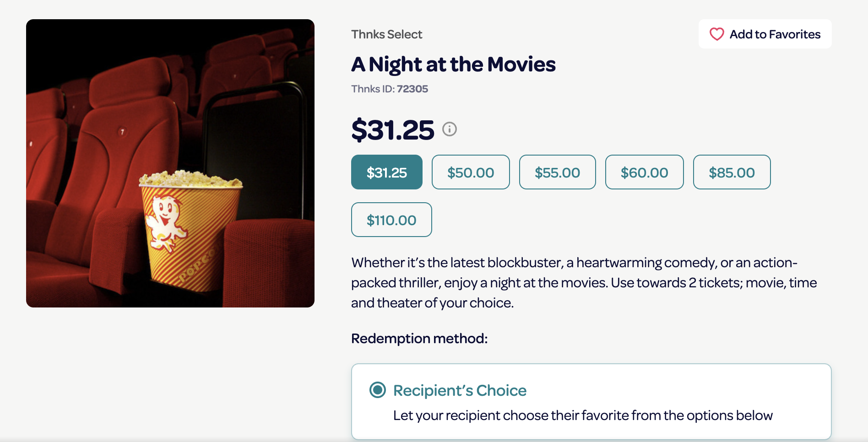
Task: Select the Recipient's Choice radio button
Action: [378, 390]
